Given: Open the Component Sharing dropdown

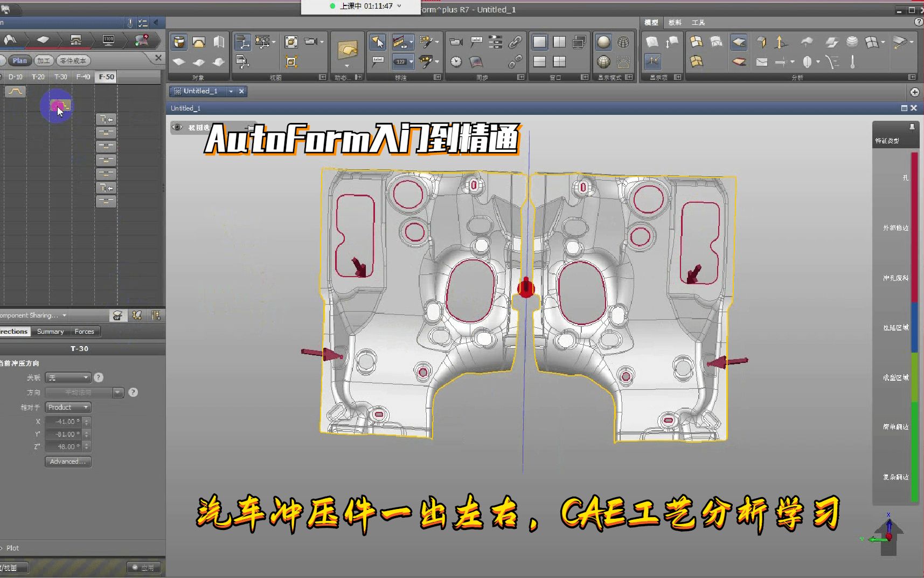Looking at the screenshot, I should point(33,315).
